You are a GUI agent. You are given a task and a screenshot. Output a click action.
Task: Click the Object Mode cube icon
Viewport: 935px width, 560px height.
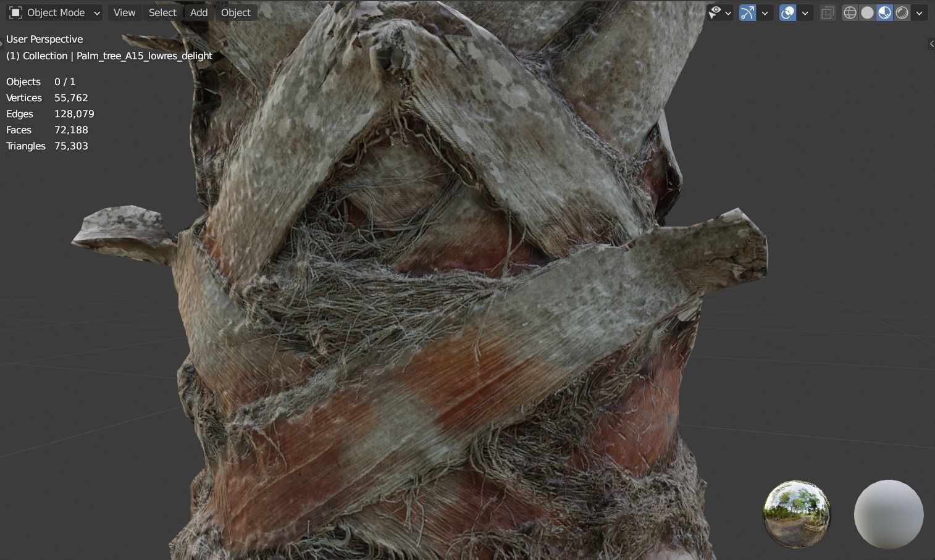(x=15, y=12)
